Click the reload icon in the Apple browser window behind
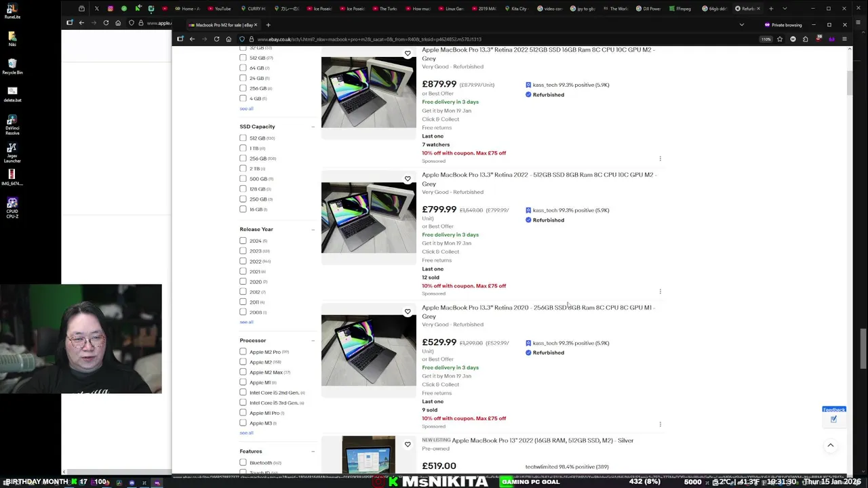Viewport: 868px width, 488px height. (x=106, y=23)
